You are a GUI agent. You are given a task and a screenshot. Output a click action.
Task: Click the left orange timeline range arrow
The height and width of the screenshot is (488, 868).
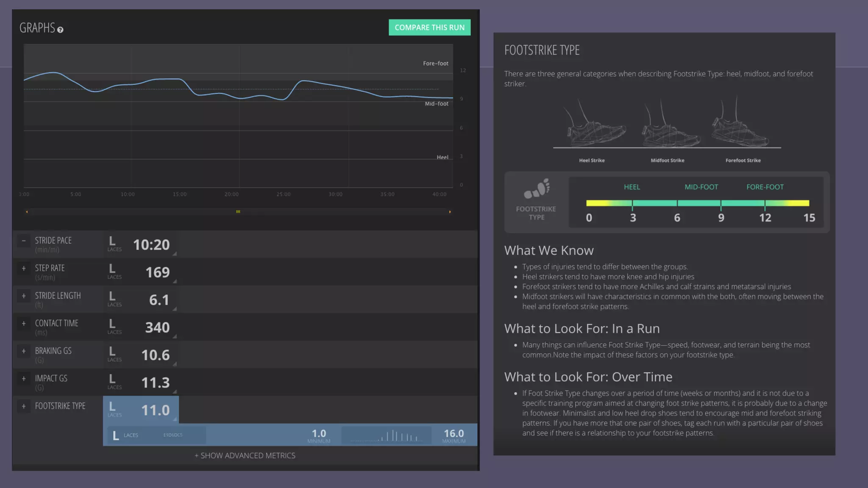pyautogui.click(x=27, y=211)
